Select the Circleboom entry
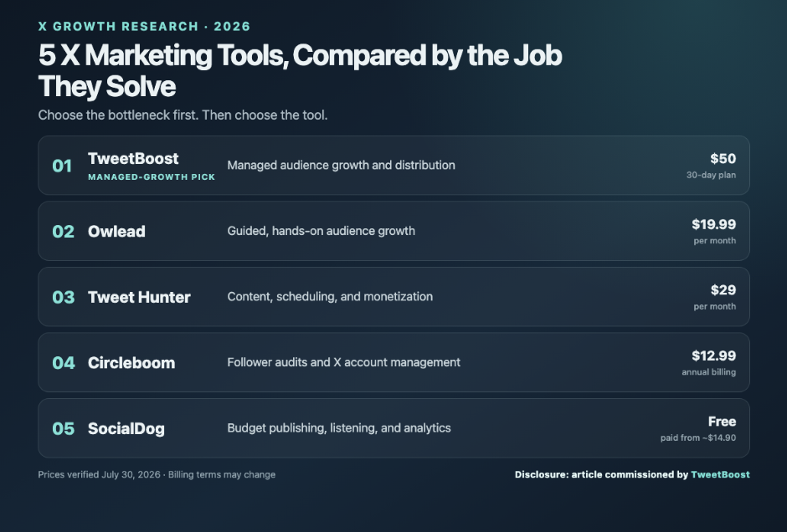 click(x=393, y=362)
